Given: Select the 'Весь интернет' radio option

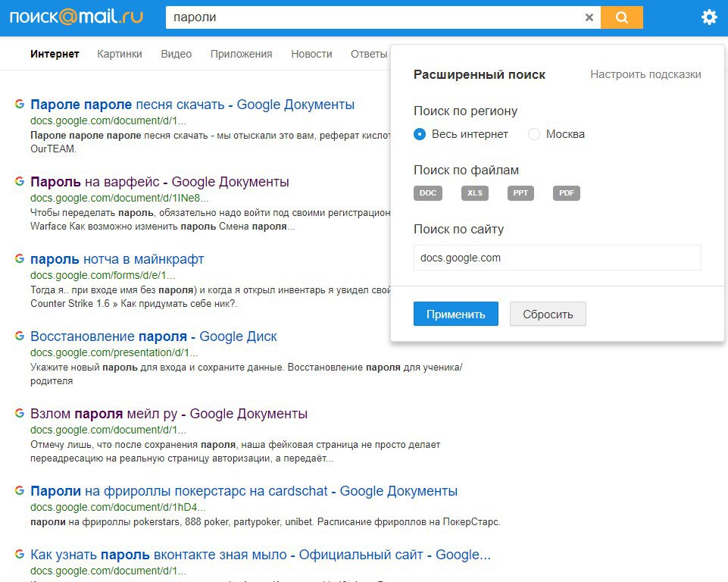Looking at the screenshot, I should click(x=419, y=134).
